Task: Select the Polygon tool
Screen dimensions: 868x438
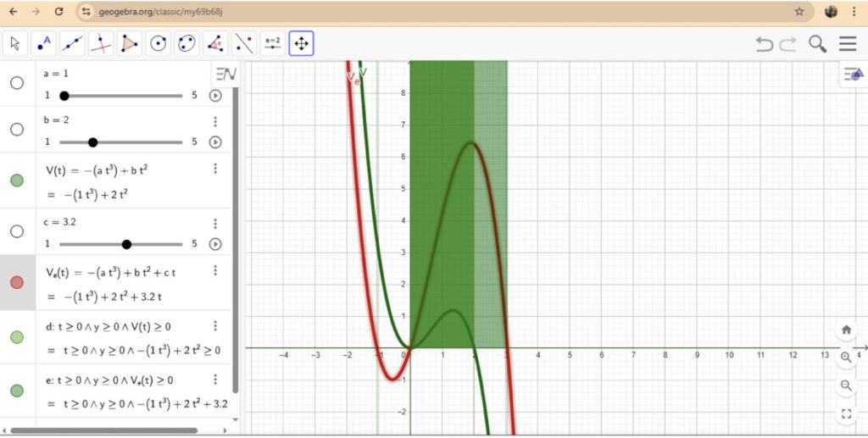Action: [x=130, y=43]
